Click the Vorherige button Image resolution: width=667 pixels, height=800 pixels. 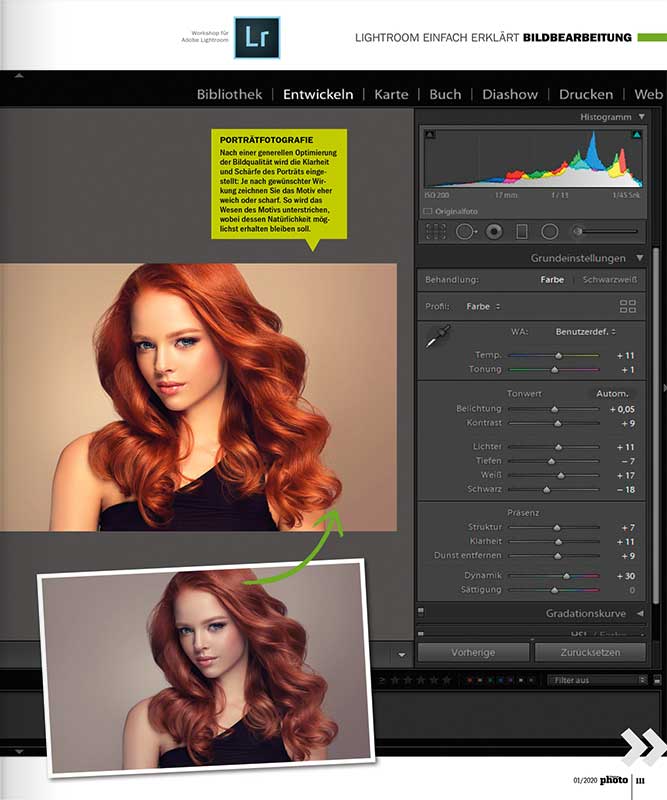click(x=473, y=652)
